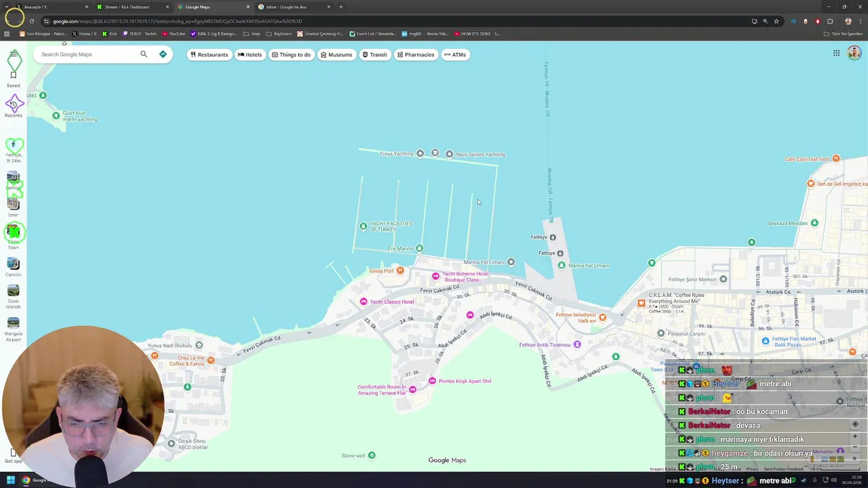The image size is (868, 488).
Task: Open the HOW IT'S DONE bookmark
Action: (x=477, y=33)
